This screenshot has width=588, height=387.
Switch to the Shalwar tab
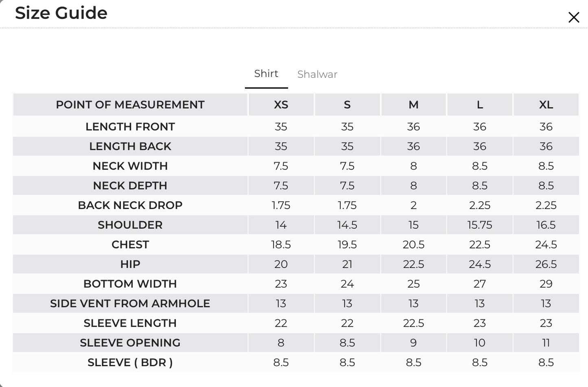coord(317,74)
